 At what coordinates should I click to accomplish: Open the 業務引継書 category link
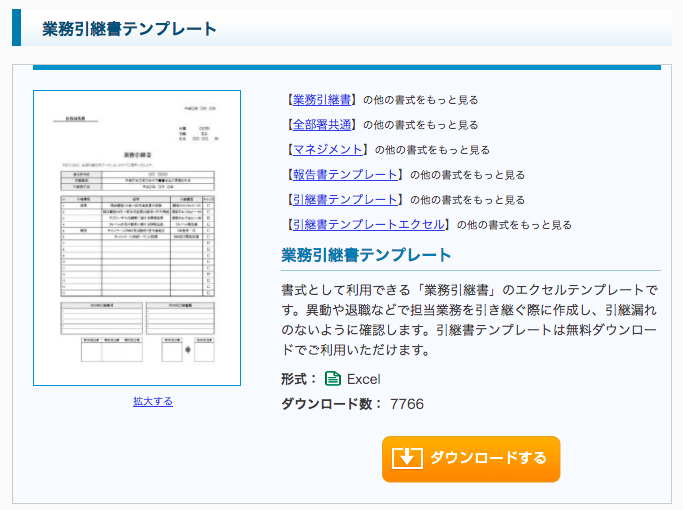[320, 100]
